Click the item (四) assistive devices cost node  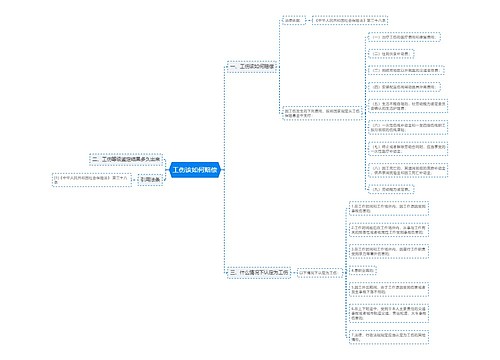coord(404,87)
